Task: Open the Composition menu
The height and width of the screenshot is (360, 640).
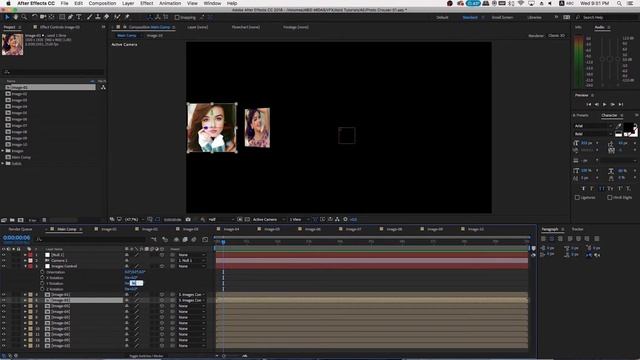Action: [x=102, y=3]
